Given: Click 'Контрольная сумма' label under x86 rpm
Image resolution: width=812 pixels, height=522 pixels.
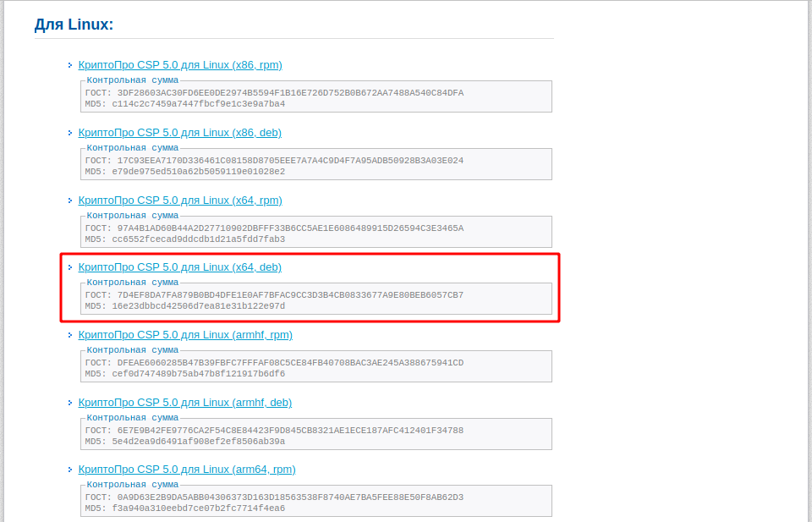Looking at the screenshot, I should (133, 80).
